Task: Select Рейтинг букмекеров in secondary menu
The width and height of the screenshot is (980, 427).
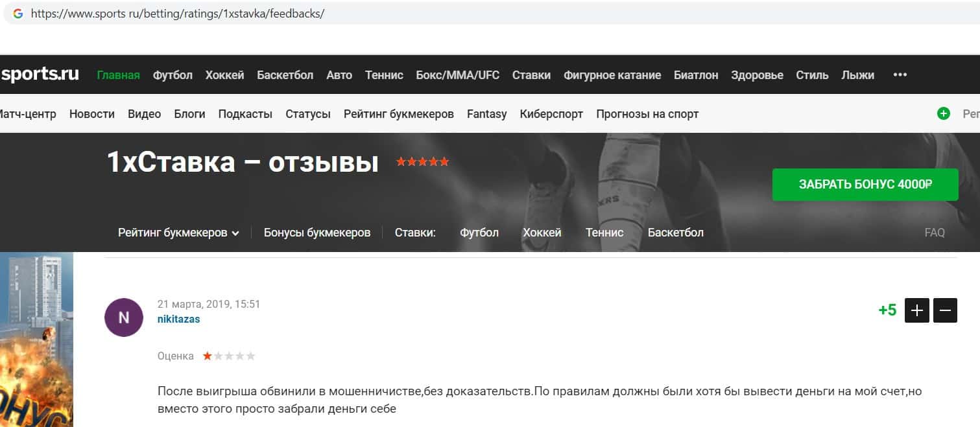Action: tap(399, 114)
